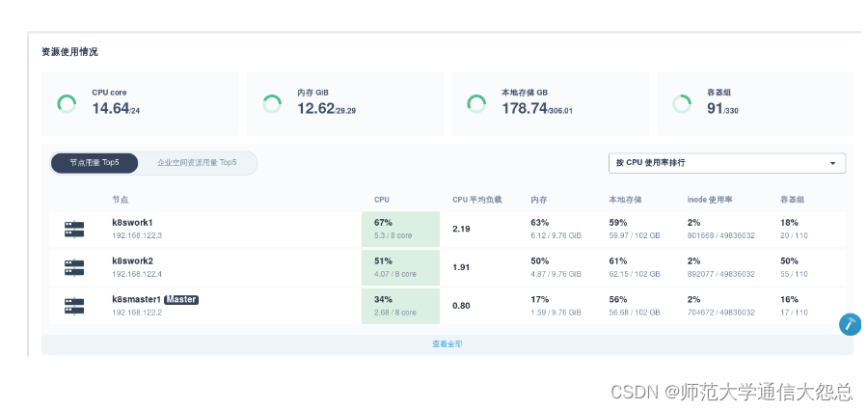Click the Master badge
The height and width of the screenshot is (410, 868).
[181, 300]
